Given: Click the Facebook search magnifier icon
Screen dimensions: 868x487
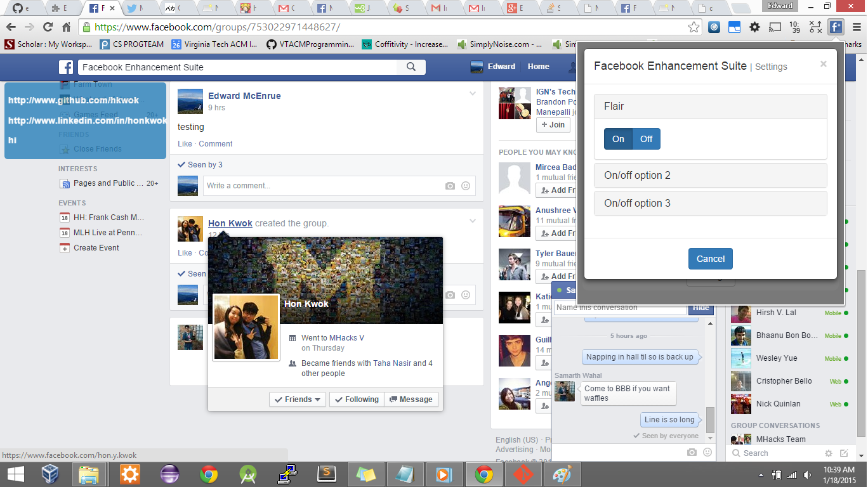Looking at the screenshot, I should 411,67.
